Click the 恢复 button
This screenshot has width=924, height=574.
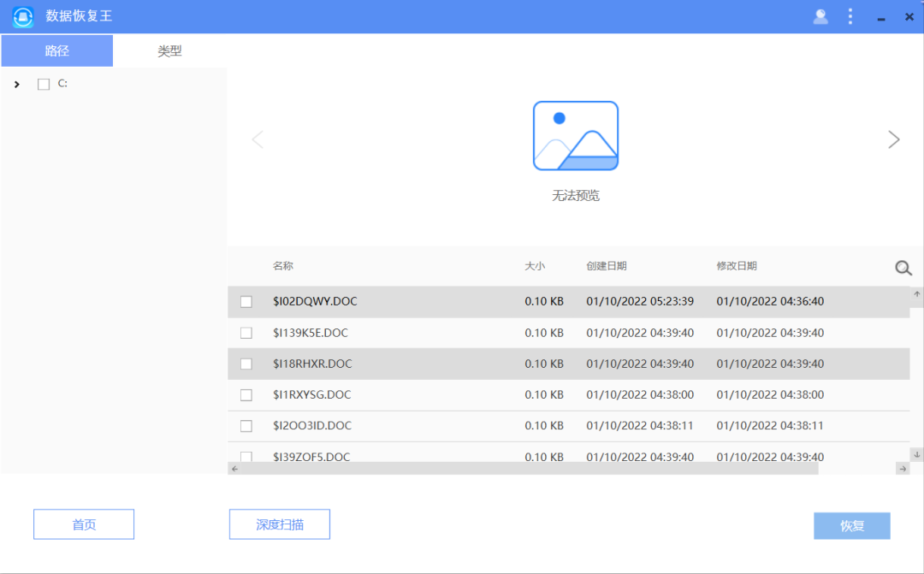point(851,526)
